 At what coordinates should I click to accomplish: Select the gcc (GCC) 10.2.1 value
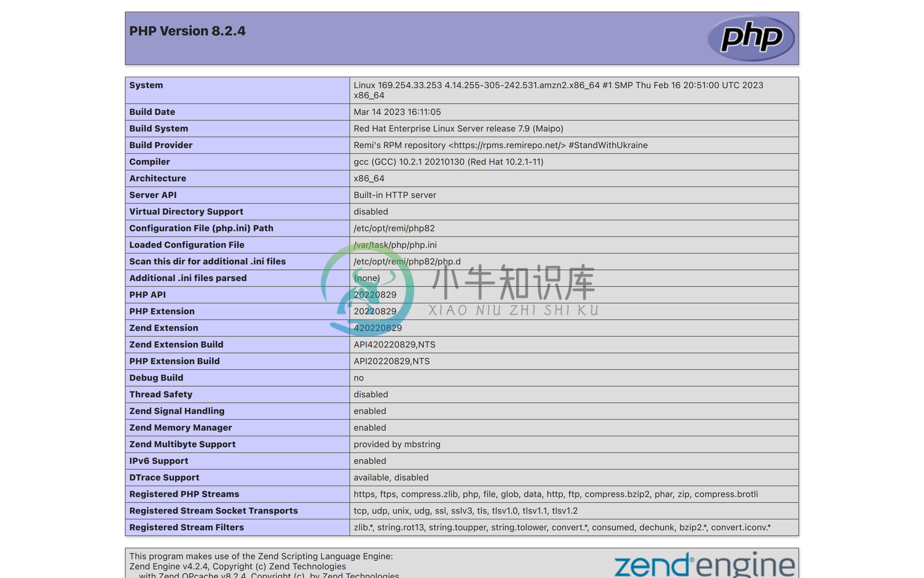pyautogui.click(x=448, y=162)
